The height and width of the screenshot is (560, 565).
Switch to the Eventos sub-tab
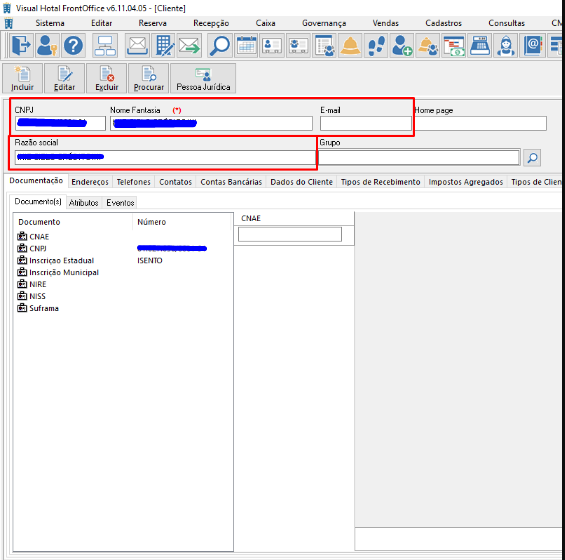pos(120,203)
